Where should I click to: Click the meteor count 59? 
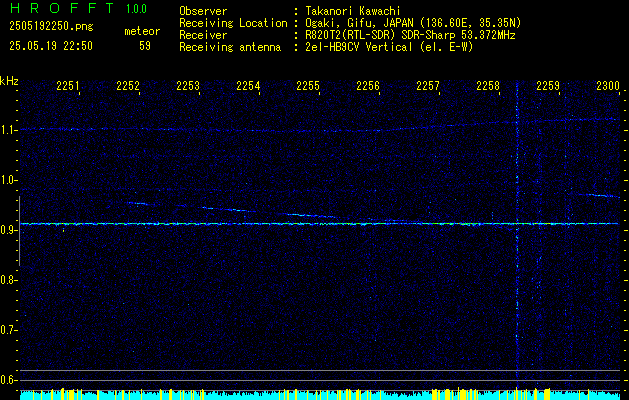point(145,46)
